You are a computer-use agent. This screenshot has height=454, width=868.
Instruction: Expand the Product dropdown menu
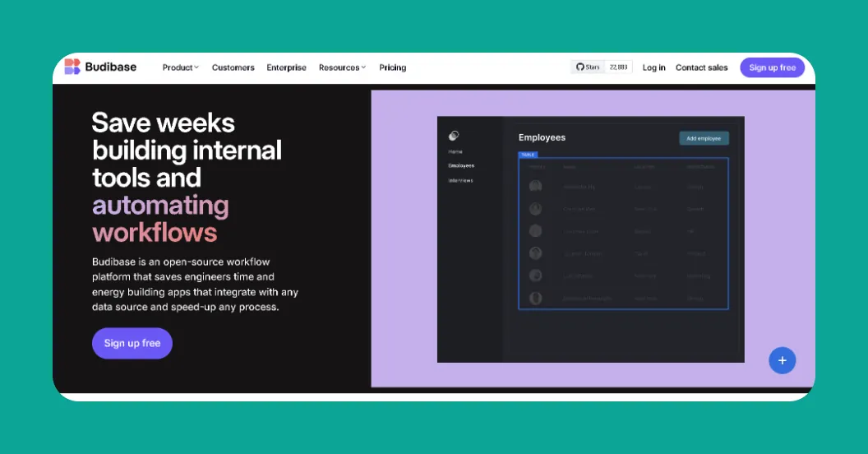click(x=180, y=67)
